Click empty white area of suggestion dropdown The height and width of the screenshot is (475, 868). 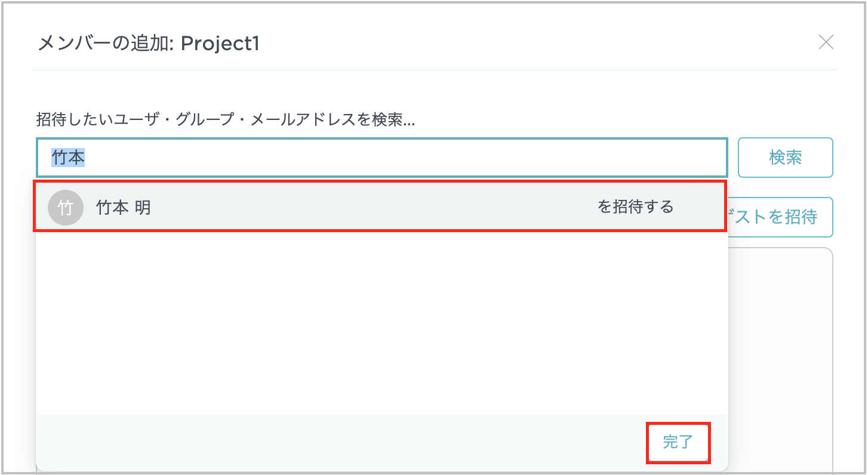[x=382, y=322]
